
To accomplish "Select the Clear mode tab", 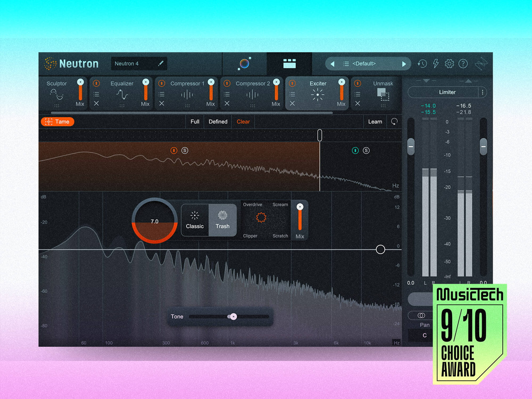I will (243, 122).
